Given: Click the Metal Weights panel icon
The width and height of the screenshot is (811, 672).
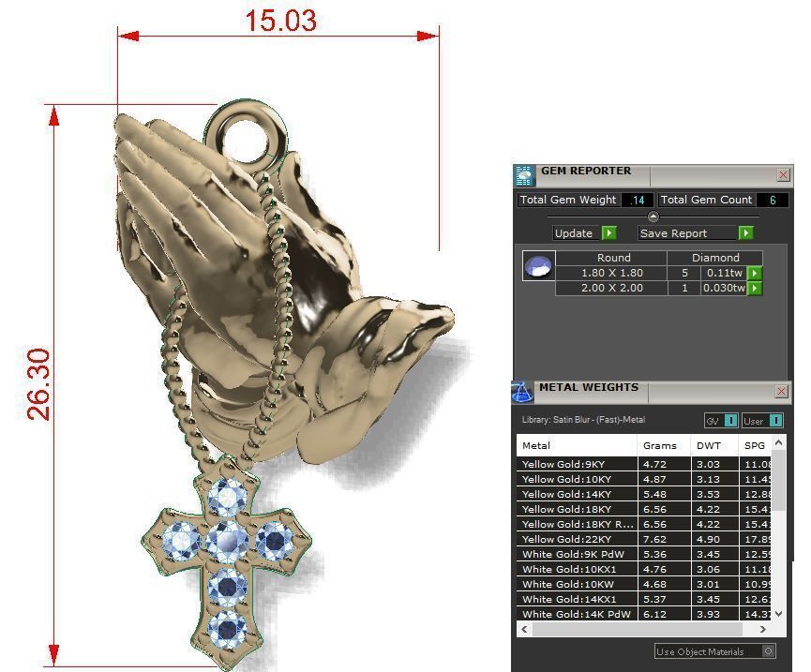Looking at the screenshot, I should point(522,393).
